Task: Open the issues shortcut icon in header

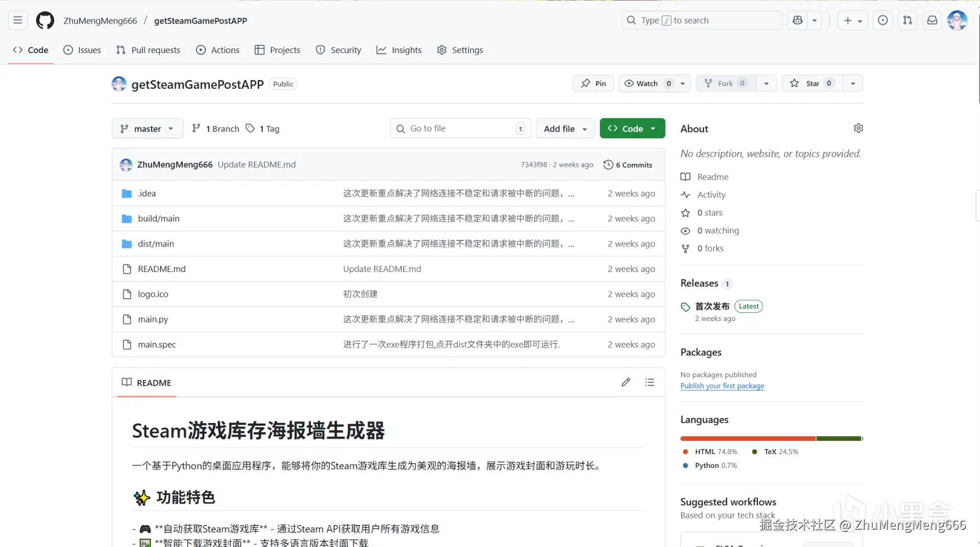Action: (x=883, y=20)
